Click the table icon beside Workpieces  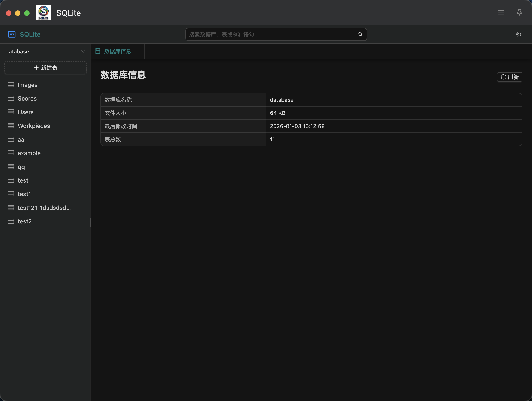pos(11,126)
